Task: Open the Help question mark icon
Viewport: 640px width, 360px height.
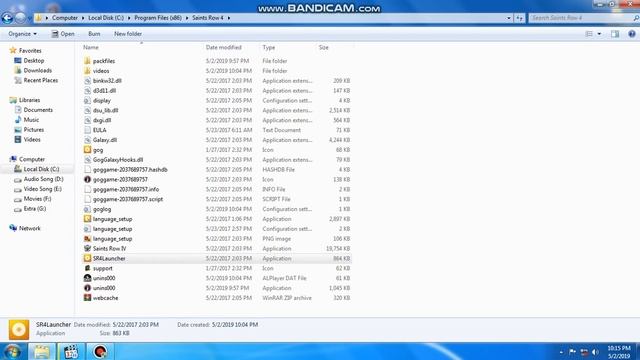Action: click(x=632, y=34)
